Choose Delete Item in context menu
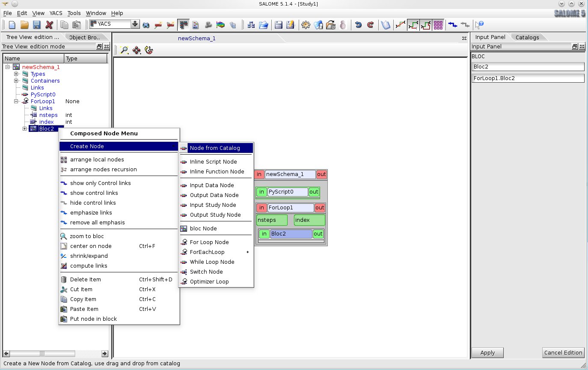588x370 pixels. coord(119,279)
